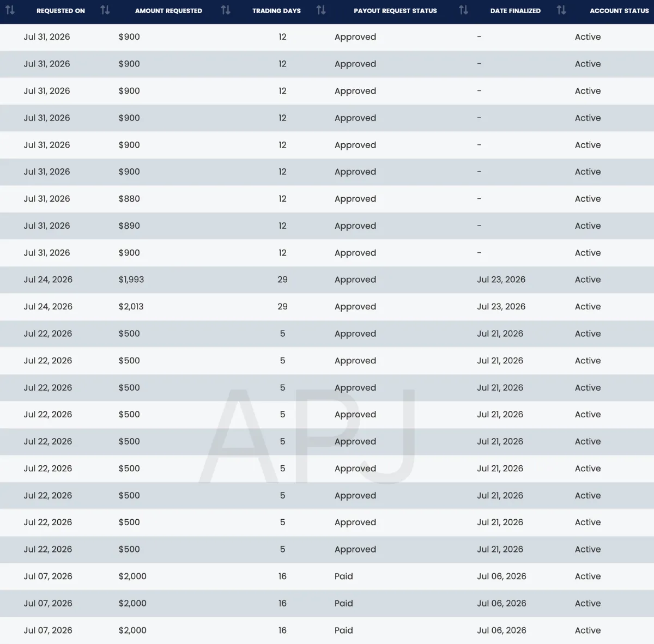
Task: Select the $880 amount cell
Action: pos(129,199)
